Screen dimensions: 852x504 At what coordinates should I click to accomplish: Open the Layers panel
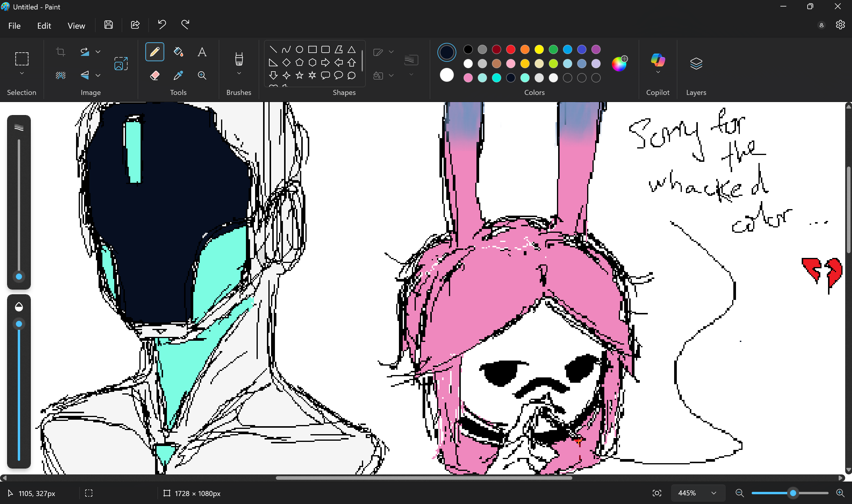(x=696, y=63)
